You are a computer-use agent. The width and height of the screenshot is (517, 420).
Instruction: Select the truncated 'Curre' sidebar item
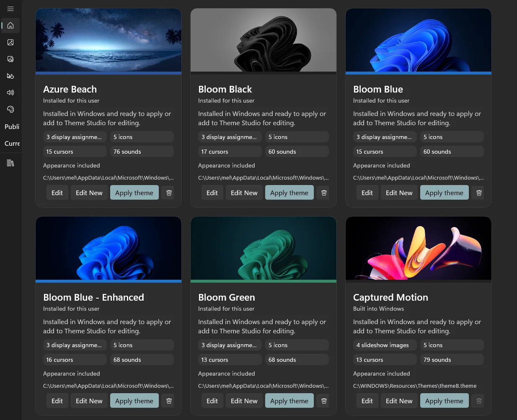pyautogui.click(x=12, y=143)
